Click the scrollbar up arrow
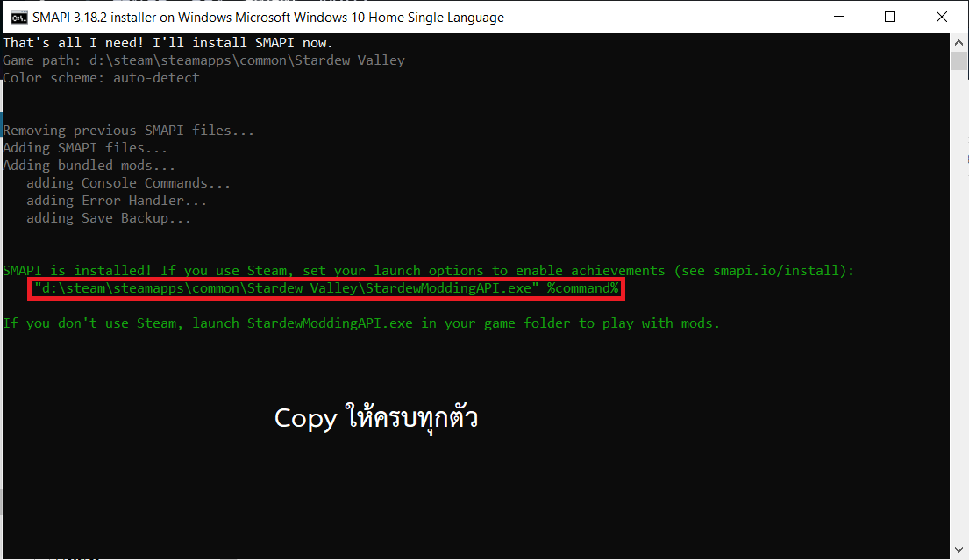Image resolution: width=969 pixels, height=560 pixels. pos(958,43)
